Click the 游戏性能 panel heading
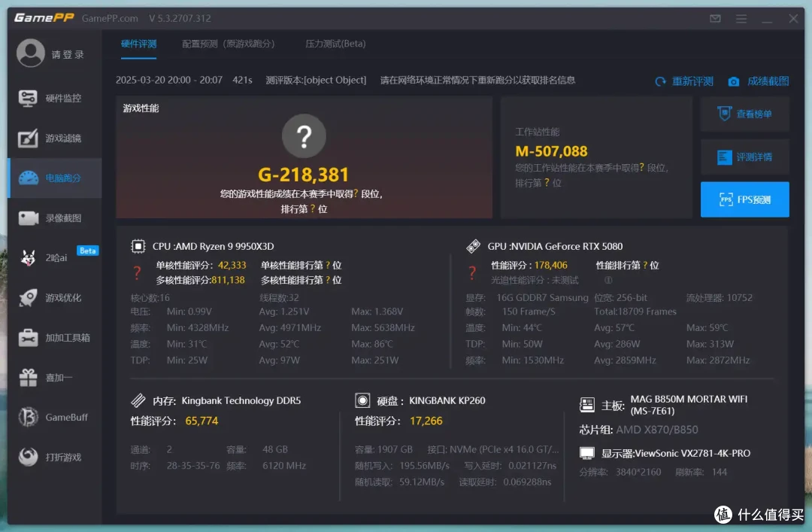 pyautogui.click(x=141, y=108)
